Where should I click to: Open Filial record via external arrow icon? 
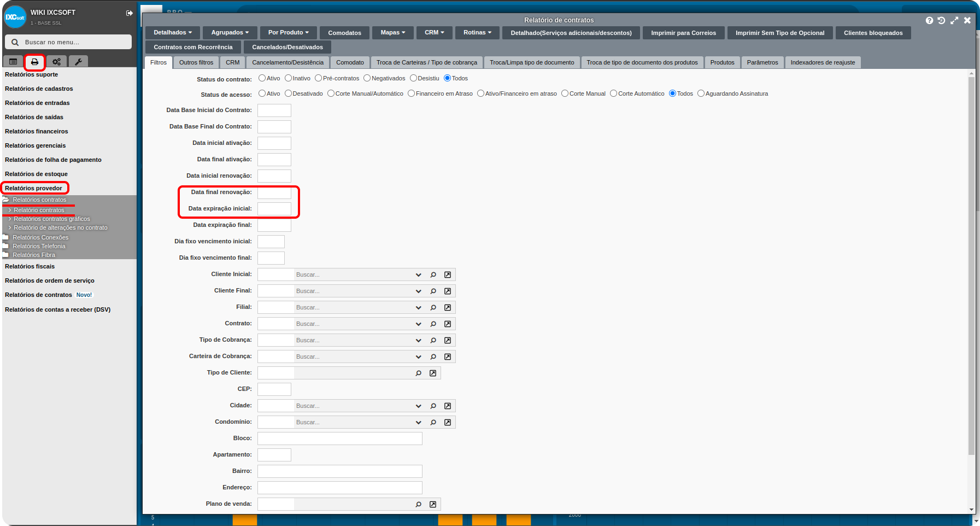[448, 307]
